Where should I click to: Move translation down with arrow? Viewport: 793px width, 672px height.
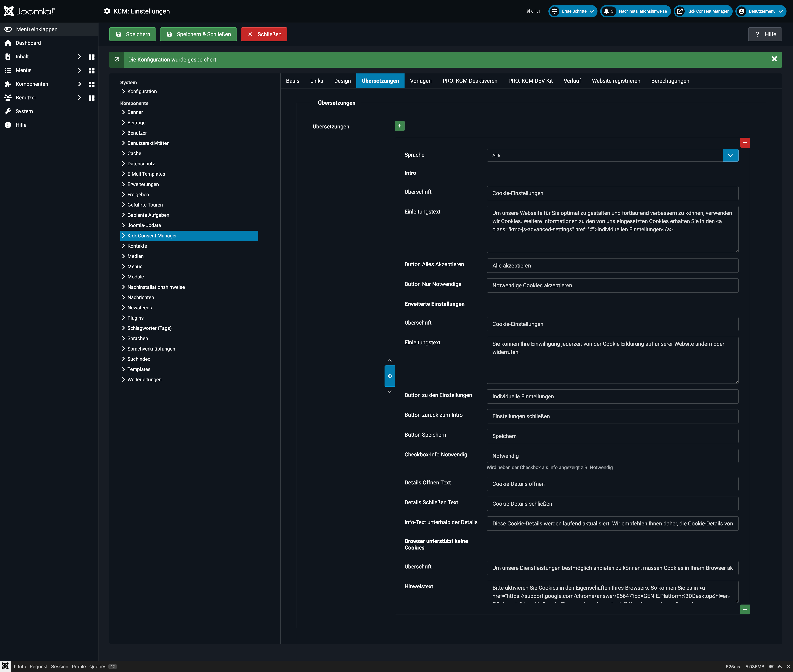pyautogui.click(x=389, y=392)
